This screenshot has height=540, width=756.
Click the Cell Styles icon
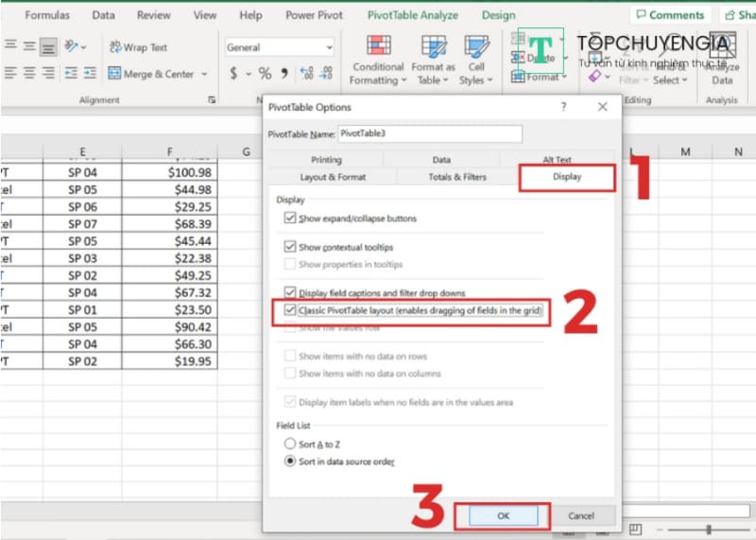(476, 47)
